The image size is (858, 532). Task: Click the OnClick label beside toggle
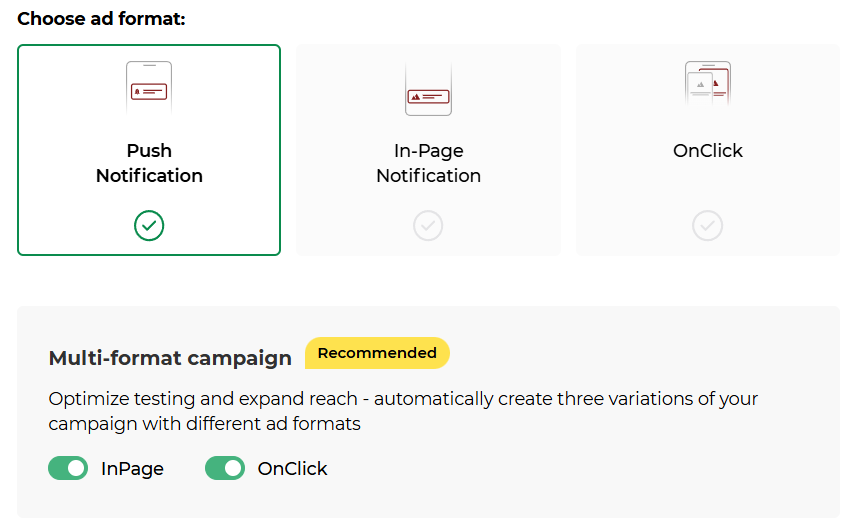pos(292,468)
